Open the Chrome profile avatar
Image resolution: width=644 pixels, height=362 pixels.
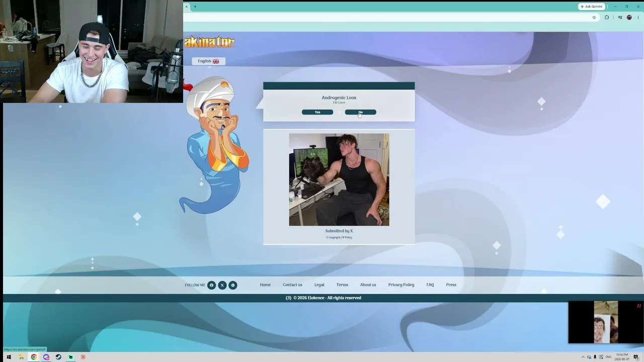629,18
